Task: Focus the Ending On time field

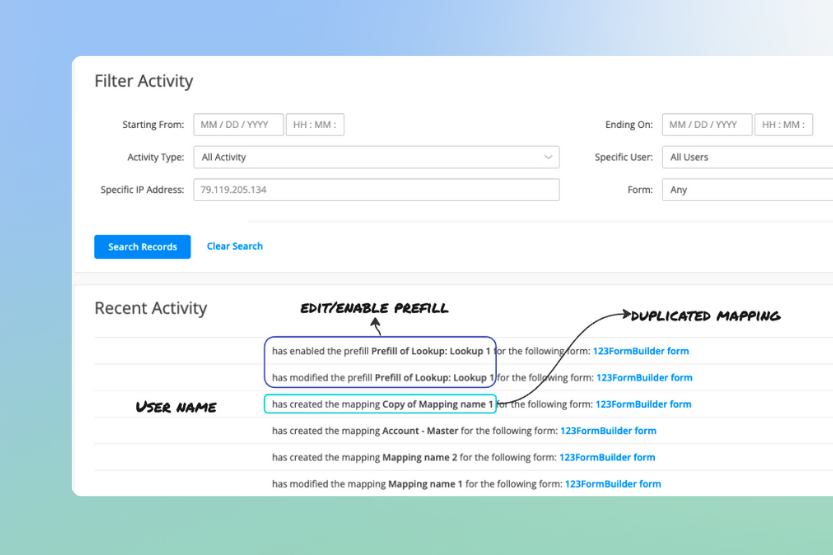Action: (783, 125)
